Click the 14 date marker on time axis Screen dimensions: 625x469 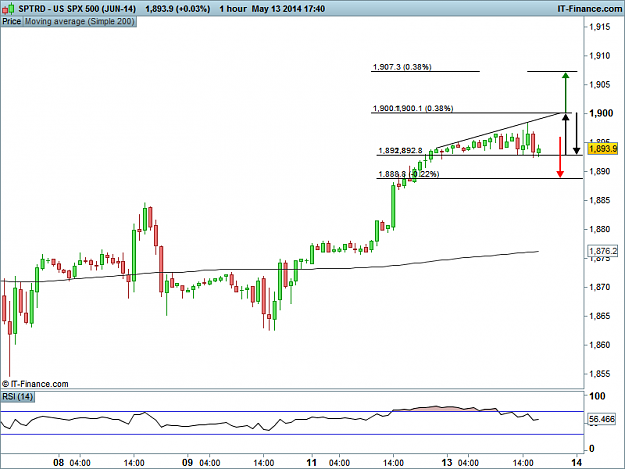click(x=576, y=463)
